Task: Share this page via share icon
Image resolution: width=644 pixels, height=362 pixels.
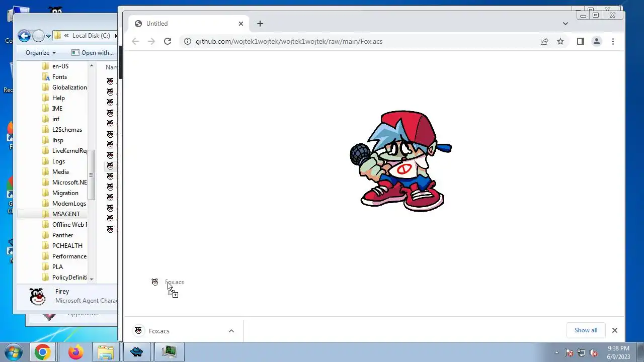Action: point(544,41)
